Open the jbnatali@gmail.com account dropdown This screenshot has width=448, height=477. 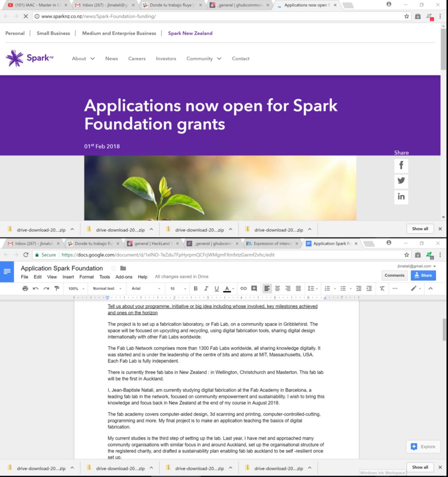pos(417,266)
